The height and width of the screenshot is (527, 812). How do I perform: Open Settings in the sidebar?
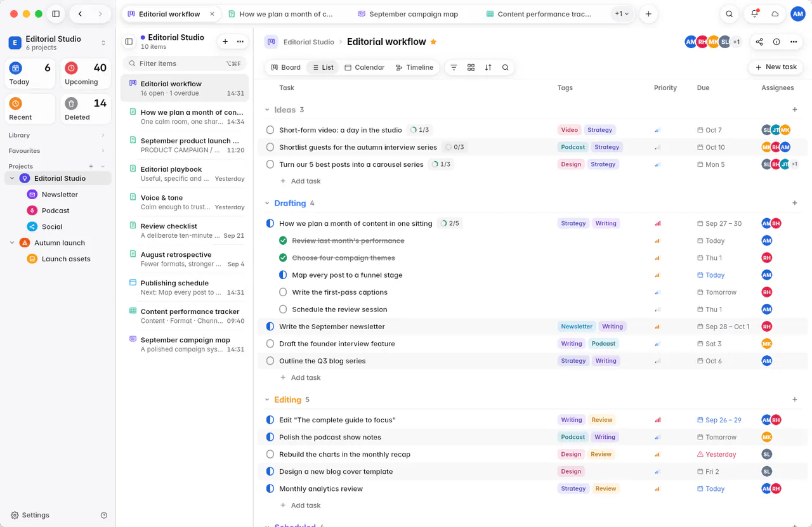[x=30, y=516]
